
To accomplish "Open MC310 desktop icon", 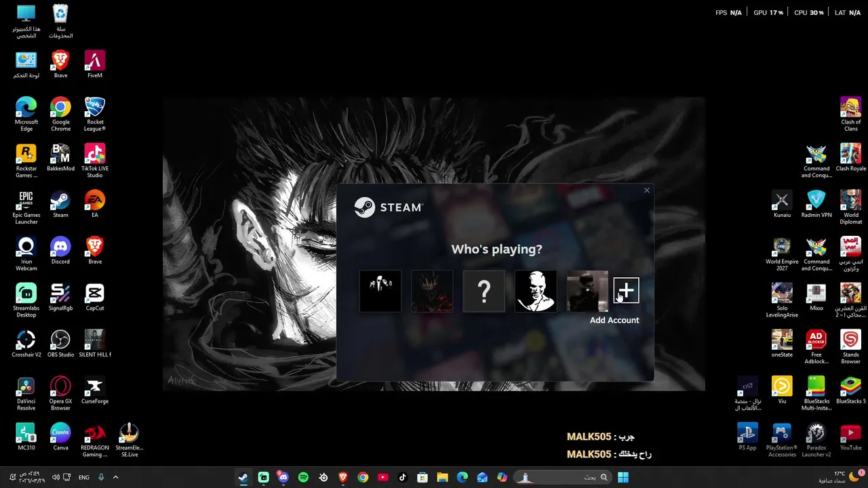I will pos(26,436).
